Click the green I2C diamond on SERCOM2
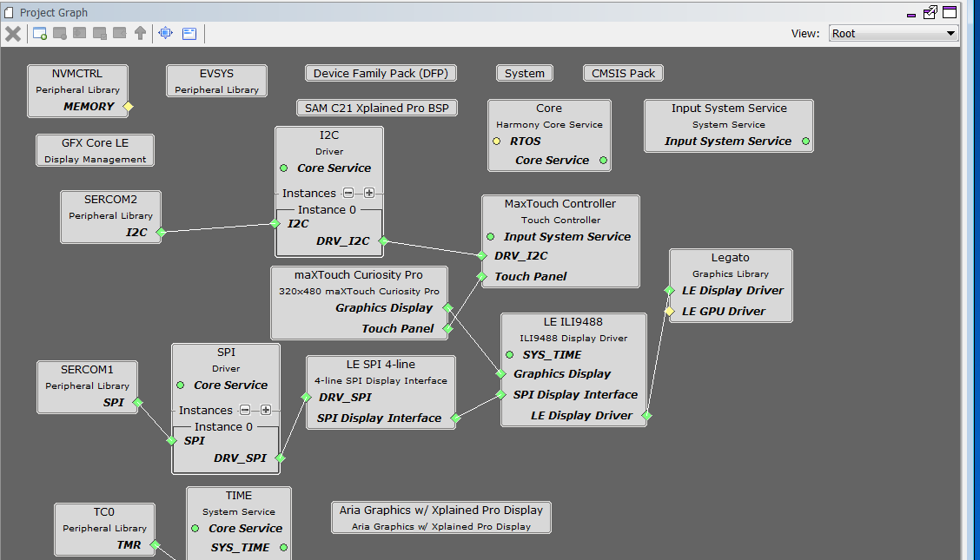Image resolution: width=980 pixels, height=560 pixels. point(161,232)
